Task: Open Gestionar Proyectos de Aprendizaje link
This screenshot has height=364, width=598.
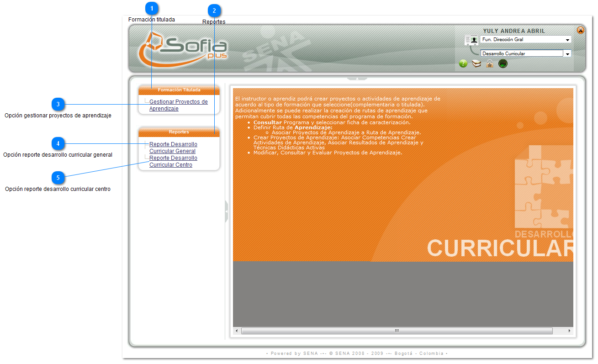Action: [178, 105]
